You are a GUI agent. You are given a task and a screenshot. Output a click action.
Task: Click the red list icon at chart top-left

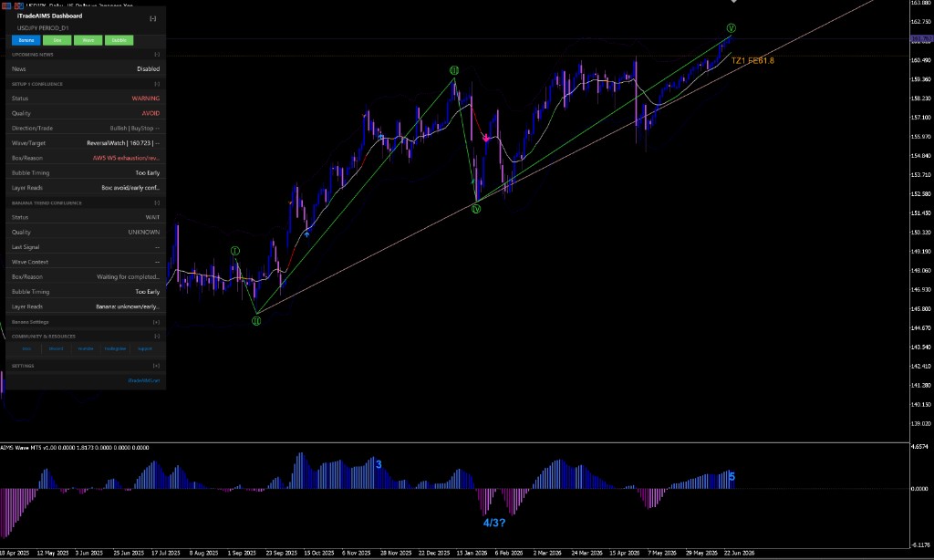point(6,5)
